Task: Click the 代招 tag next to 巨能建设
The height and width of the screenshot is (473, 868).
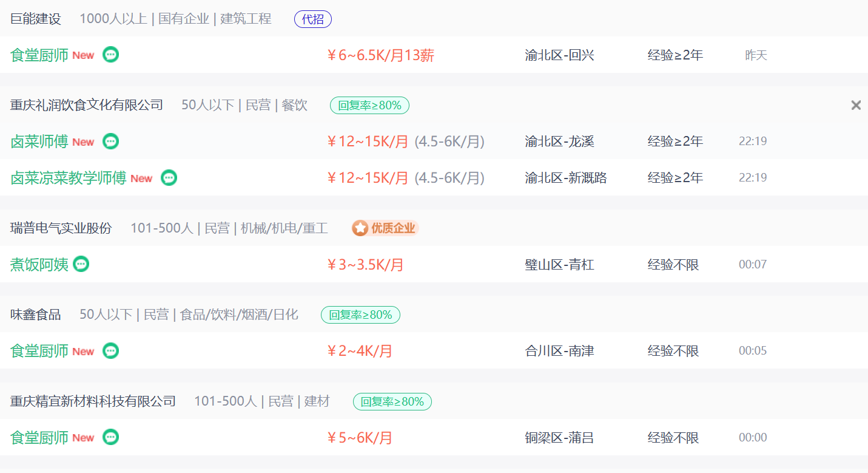Action: 312,19
